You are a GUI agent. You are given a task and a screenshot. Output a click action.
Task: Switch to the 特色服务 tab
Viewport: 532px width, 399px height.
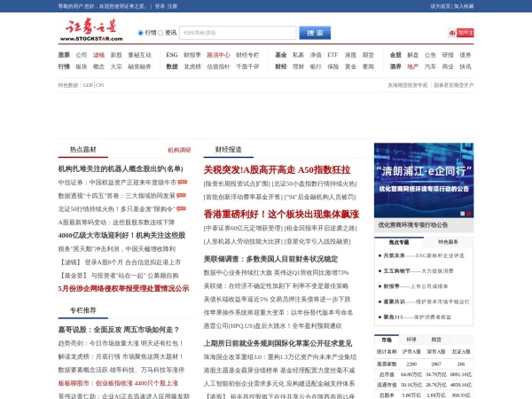click(448, 242)
